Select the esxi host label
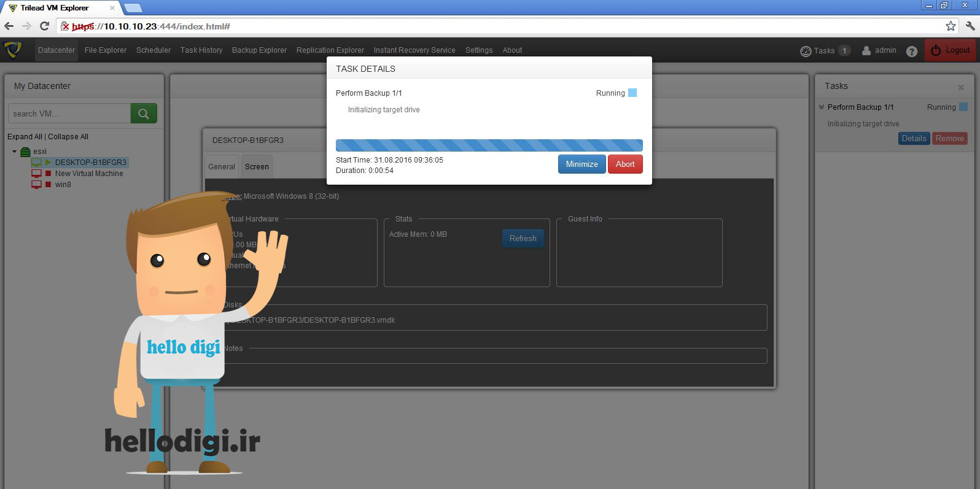Viewport: 980px width, 489px height. click(x=40, y=152)
